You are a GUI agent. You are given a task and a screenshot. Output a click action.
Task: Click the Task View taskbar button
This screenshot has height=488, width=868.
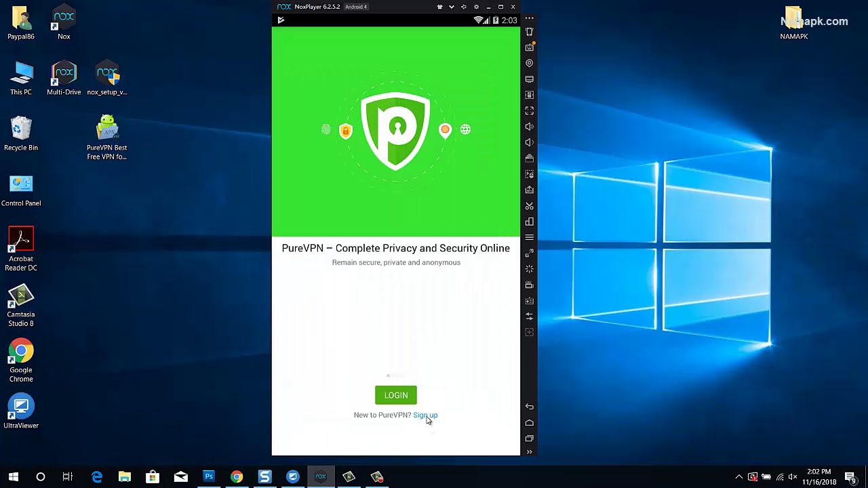tap(68, 477)
